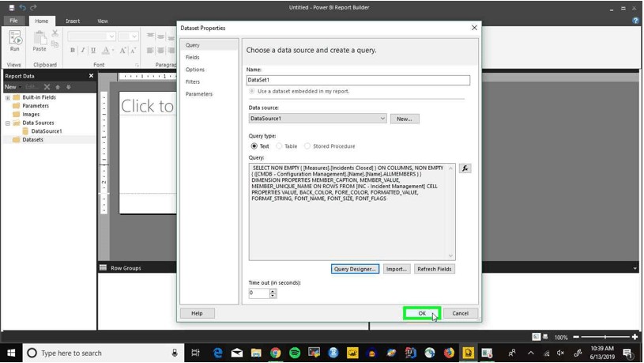Collapse the Data Sources tree node

pos(8,123)
